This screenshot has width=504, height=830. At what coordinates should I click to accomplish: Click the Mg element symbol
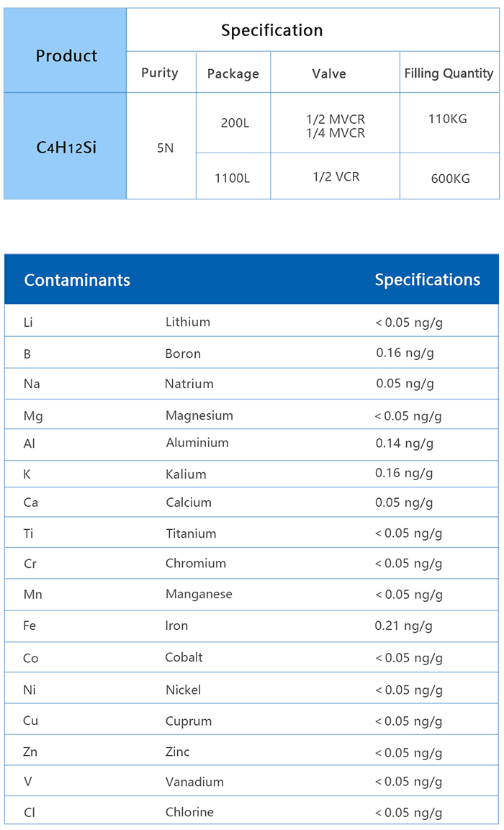pos(33,415)
